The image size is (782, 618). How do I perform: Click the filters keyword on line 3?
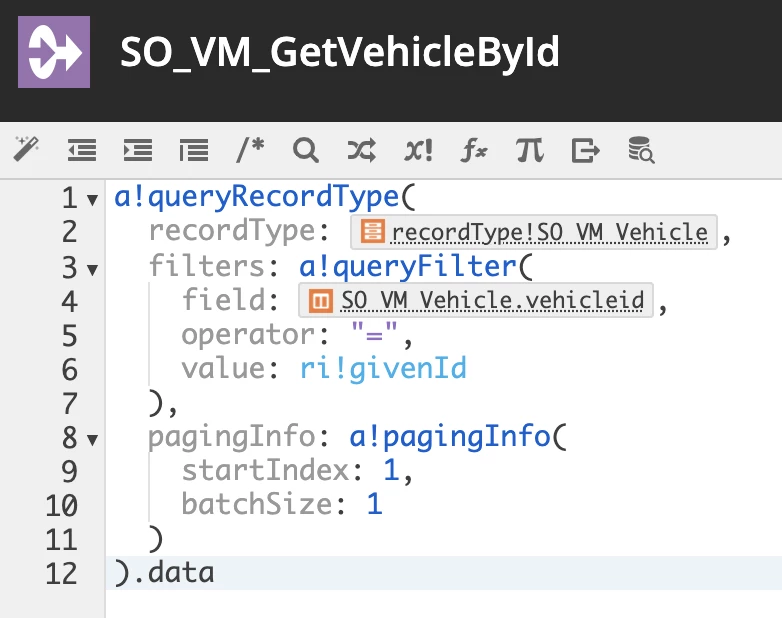(x=206, y=265)
